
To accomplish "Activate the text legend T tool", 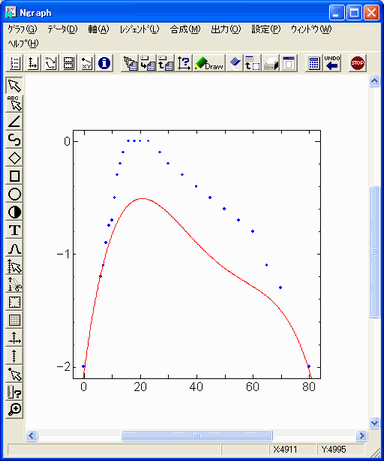I will click(14, 230).
